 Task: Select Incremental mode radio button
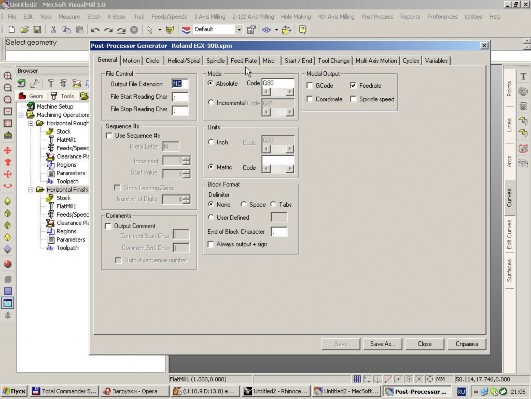(x=211, y=102)
